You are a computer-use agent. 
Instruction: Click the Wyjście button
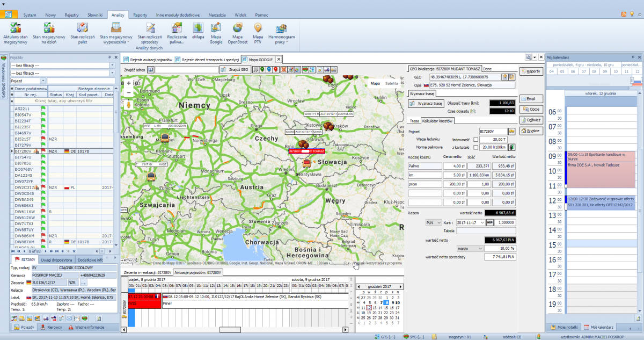click(531, 131)
